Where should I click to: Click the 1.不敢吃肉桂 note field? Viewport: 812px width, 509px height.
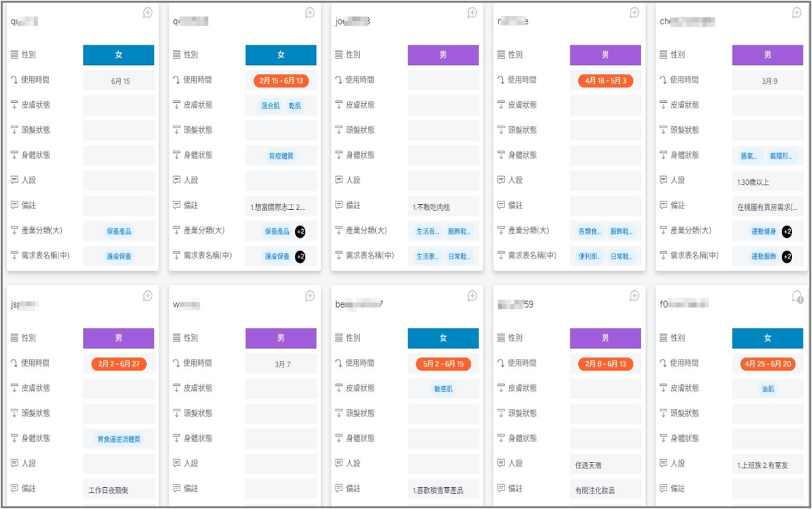[x=443, y=207]
